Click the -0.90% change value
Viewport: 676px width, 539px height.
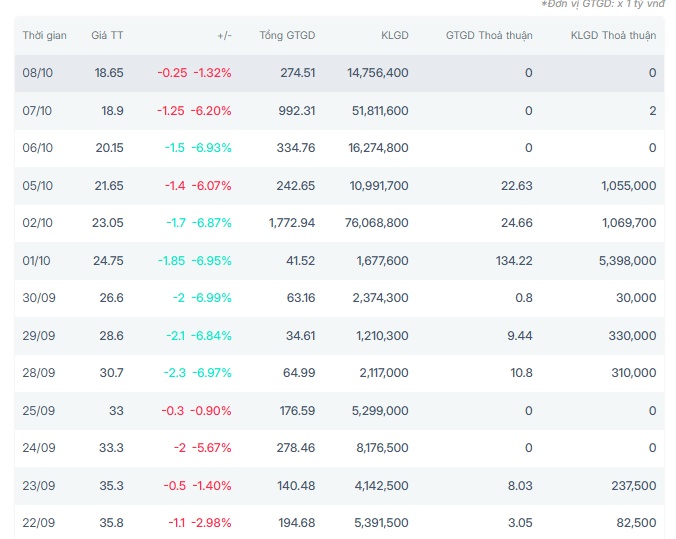[x=211, y=411]
